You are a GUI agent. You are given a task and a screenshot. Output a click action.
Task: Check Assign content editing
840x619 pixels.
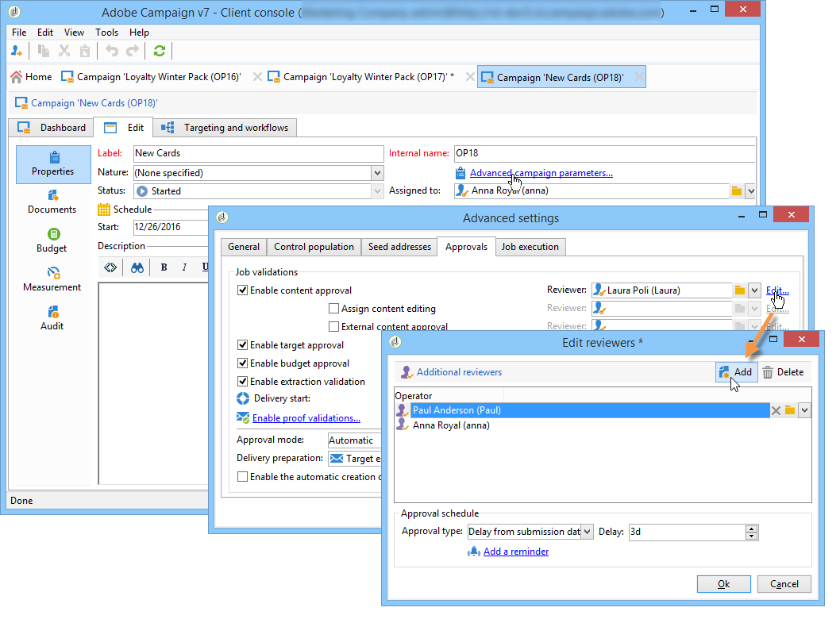click(x=333, y=309)
